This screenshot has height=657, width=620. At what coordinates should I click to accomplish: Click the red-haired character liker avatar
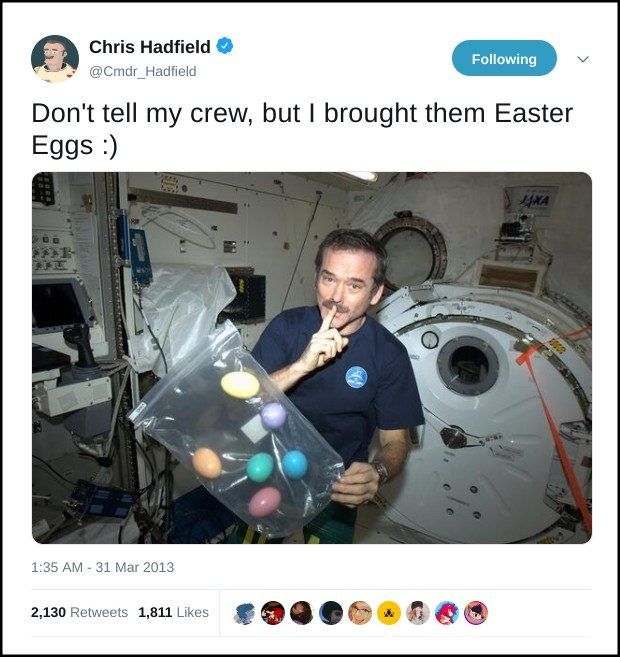click(447, 613)
